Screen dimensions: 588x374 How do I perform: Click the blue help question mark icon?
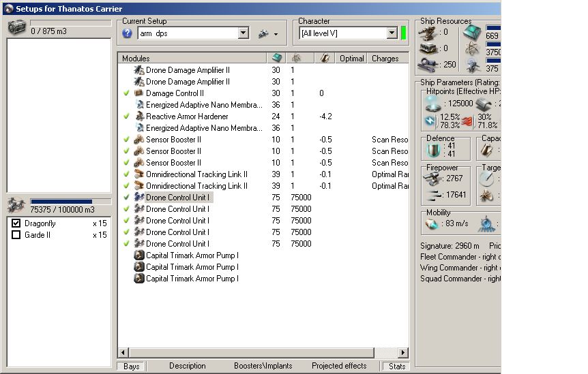[x=127, y=33]
